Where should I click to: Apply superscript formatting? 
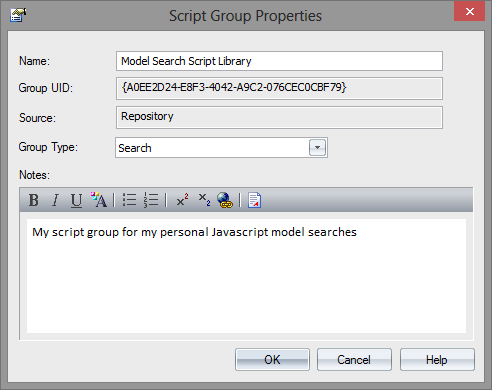click(182, 200)
